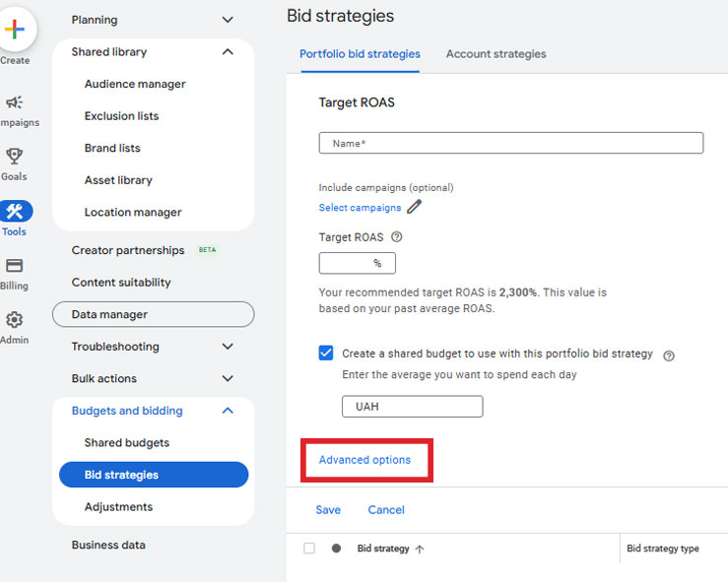Image resolution: width=728 pixels, height=582 pixels.
Task: Uncheck Create a shared budget checkbox
Action: coord(326,353)
